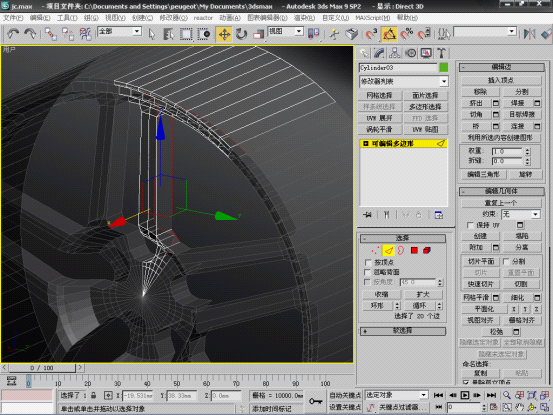Check the 保持 UV option

pos(470,225)
